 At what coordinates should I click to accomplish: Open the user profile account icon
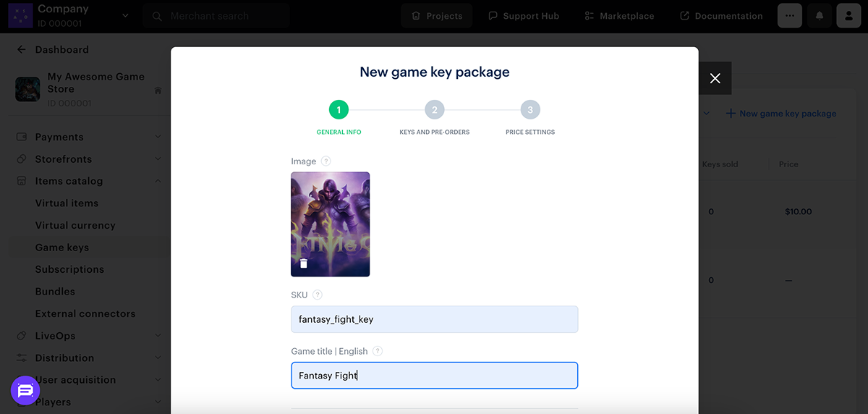click(x=848, y=16)
